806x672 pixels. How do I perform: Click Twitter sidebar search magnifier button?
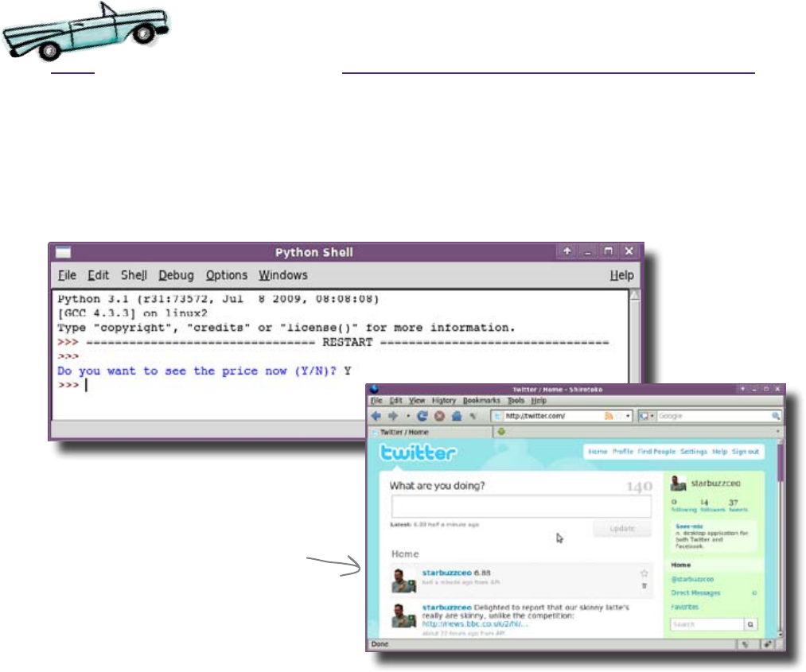[750, 625]
